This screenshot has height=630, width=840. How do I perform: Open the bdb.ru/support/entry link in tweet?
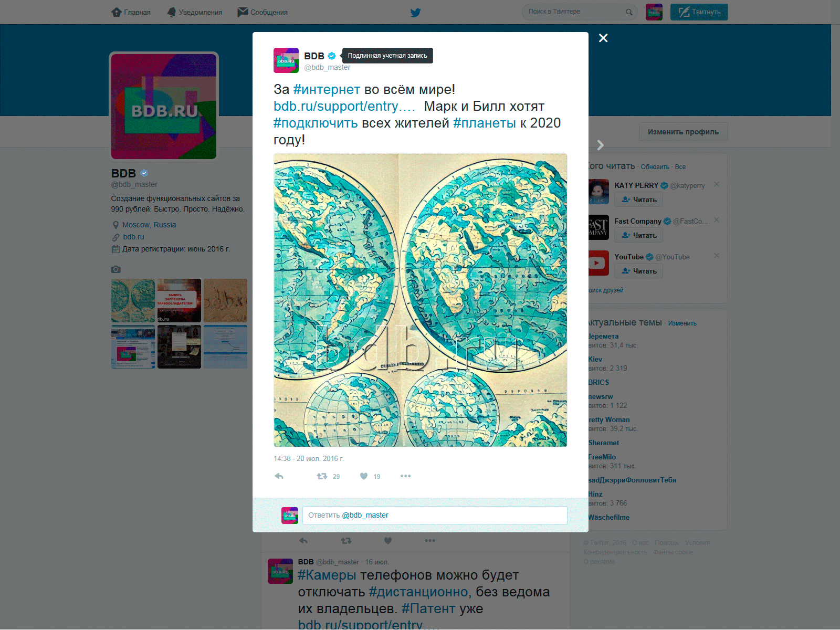344,107
